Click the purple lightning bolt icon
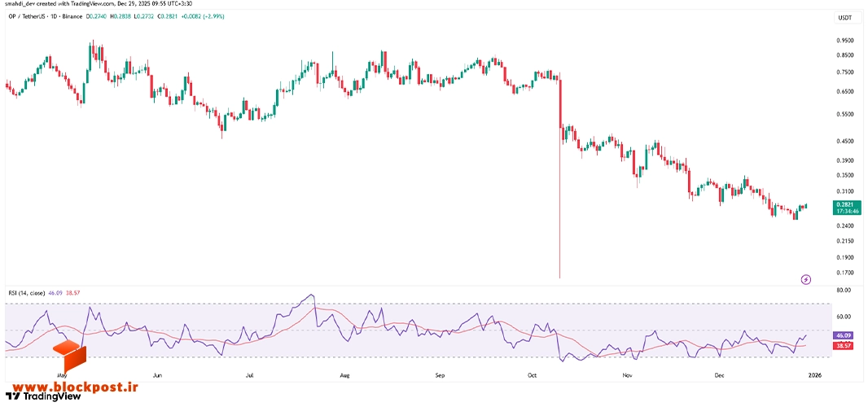The height and width of the screenshot is (407, 868). [x=806, y=280]
